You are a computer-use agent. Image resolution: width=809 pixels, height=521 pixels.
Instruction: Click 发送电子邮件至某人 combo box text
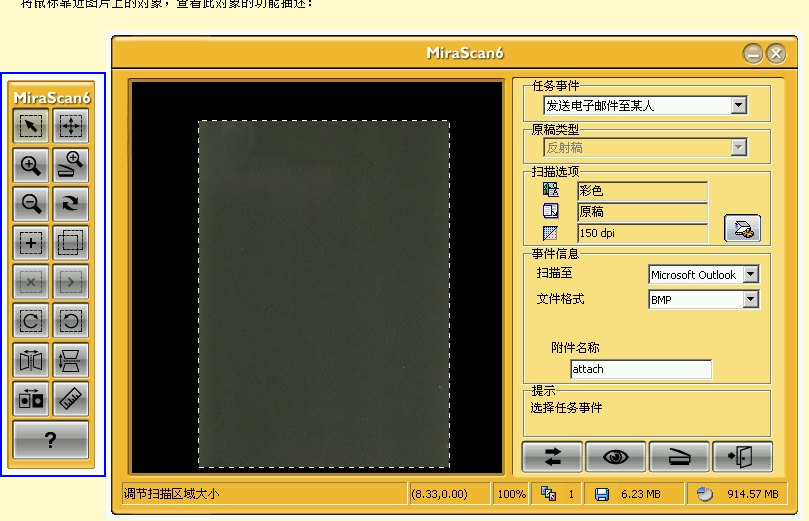600,106
